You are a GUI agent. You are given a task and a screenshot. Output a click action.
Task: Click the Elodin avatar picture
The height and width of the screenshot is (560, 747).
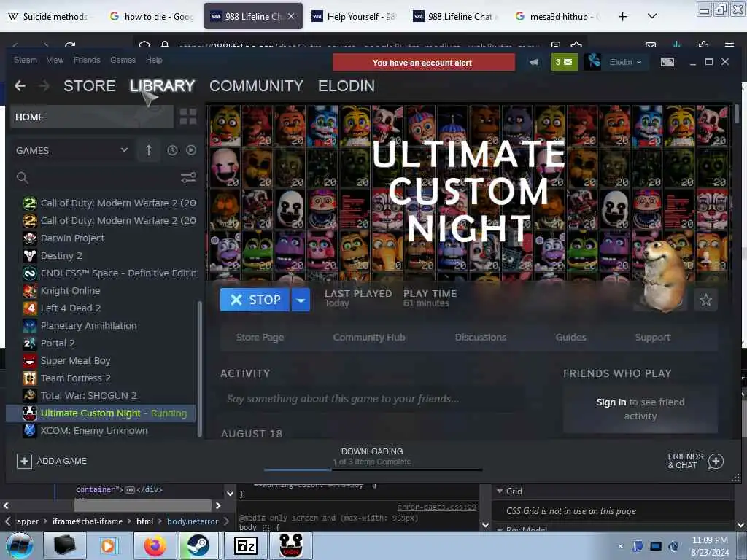592,62
